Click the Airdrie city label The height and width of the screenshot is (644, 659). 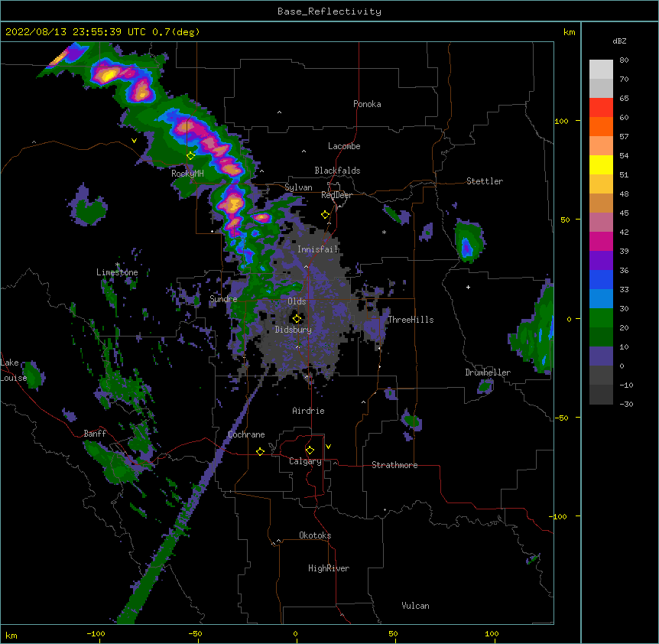click(308, 411)
